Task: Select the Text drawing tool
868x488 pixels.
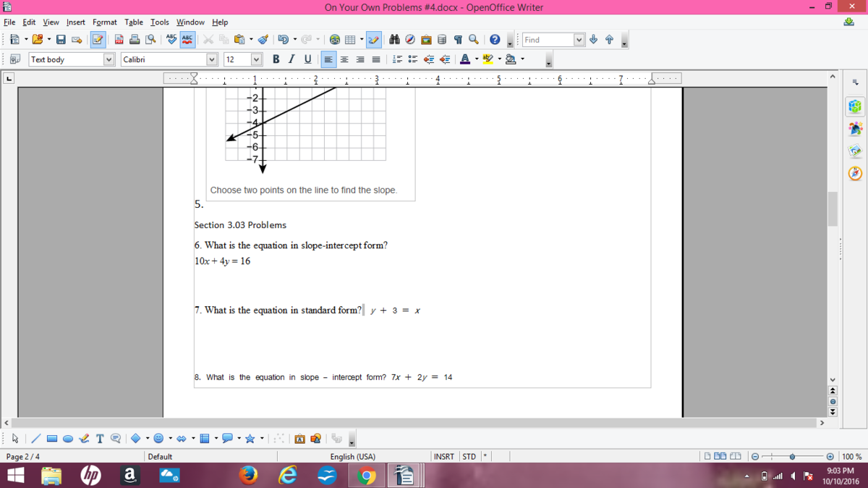Action: pos(100,438)
